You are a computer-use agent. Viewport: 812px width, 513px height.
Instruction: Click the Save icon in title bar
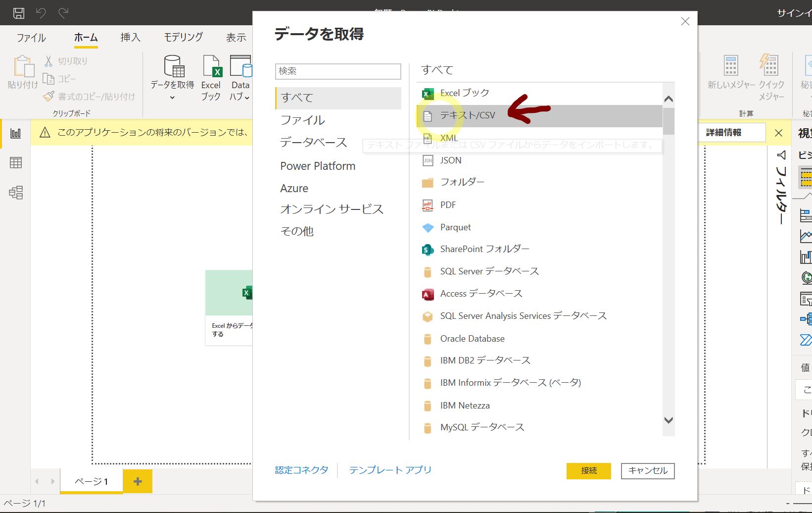click(x=18, y=13)
